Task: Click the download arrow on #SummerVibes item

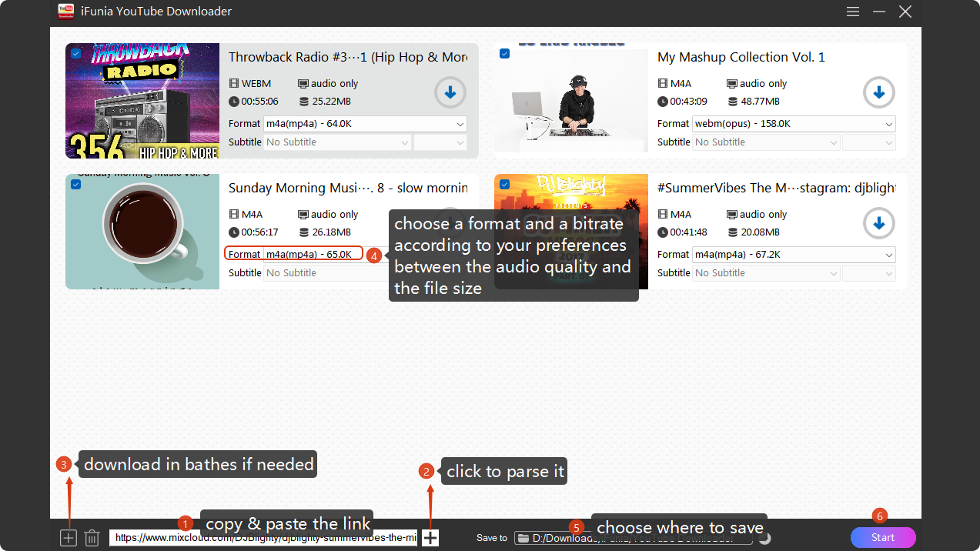Action: (x=878, y=223)
